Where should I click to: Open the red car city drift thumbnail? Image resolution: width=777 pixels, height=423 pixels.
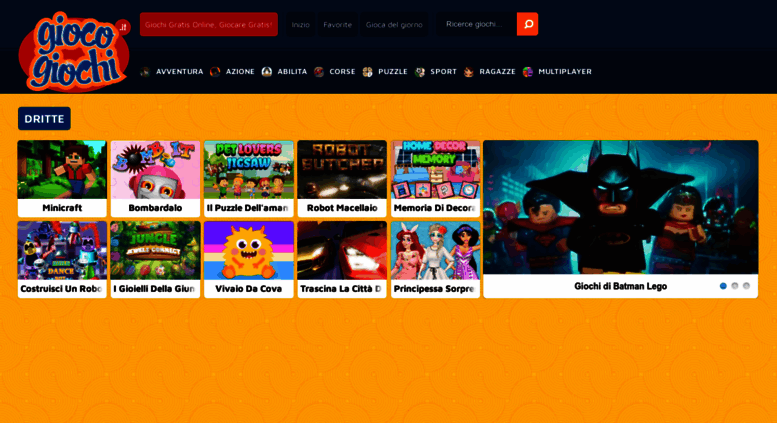pos(342,251)
